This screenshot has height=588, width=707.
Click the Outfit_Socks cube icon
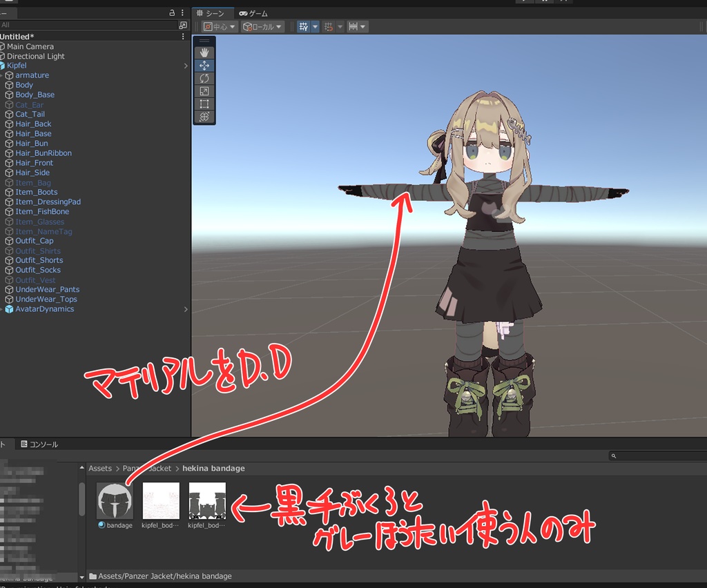pyautogui.click(x=9, y=271)
